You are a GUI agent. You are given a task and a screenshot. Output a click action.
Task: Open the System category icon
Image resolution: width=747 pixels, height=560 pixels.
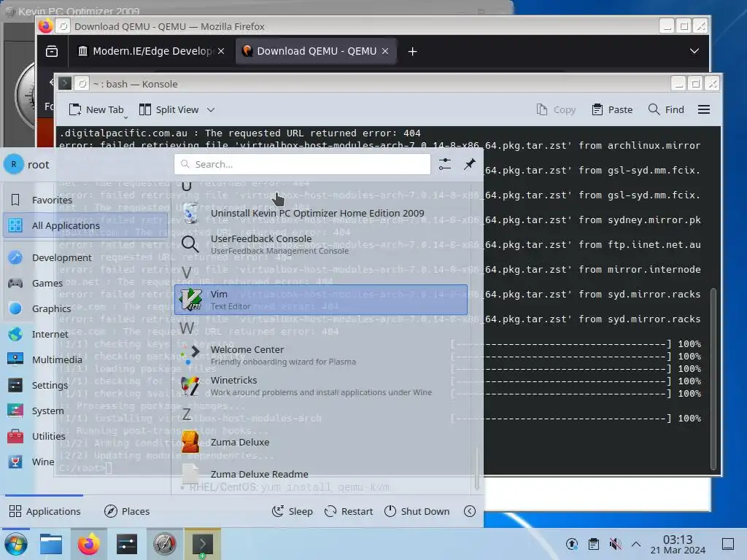pyautogui.click(x=15, y=411)
